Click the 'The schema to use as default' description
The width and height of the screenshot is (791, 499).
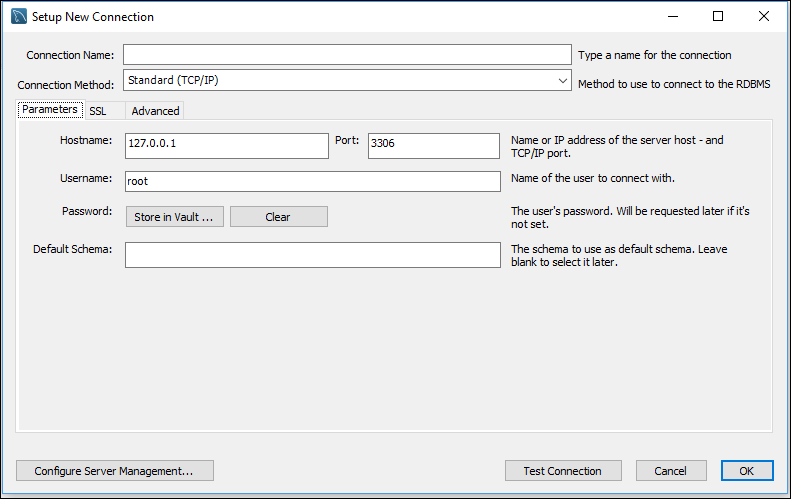pyautogui.click(x=619, y=255)
